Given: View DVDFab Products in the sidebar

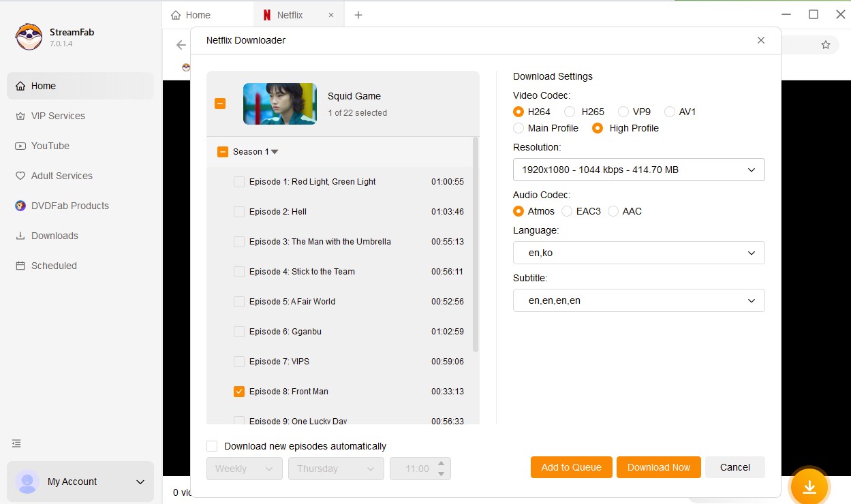Looking at the screenshot, I should coord(68,206).
